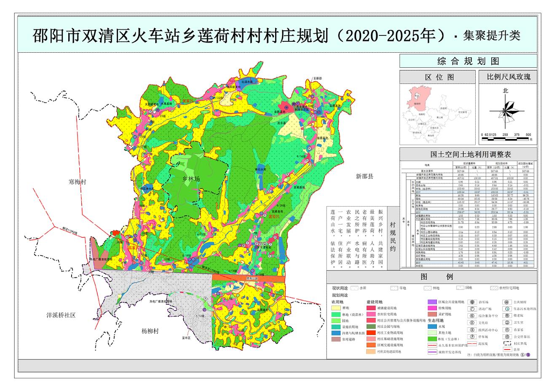Select the 新邵县 label east of map
Image resolution: width=554 pixels, height=392 pixels.
[365, 176]
